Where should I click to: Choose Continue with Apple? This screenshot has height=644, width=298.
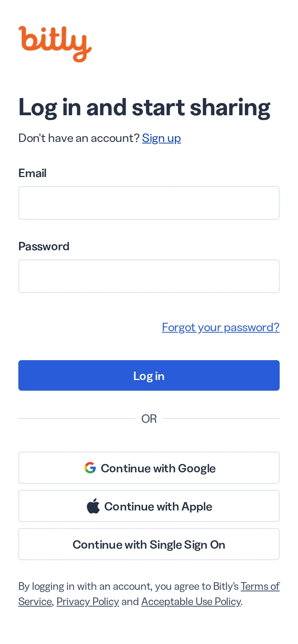pos(149,506)
